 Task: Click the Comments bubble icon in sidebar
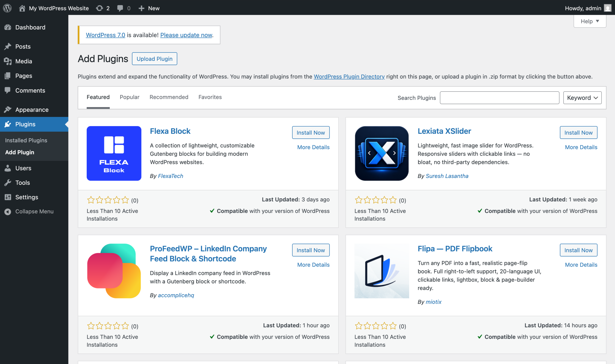[8, 90]
